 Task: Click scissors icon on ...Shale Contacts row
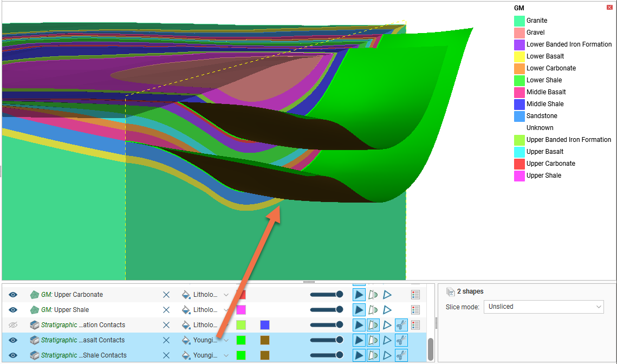point(401,355)
